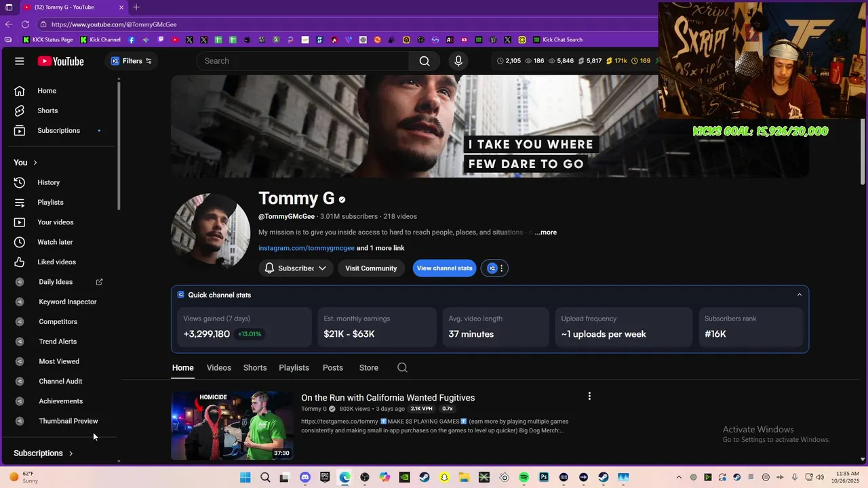
Task: Open a new browser tab
Action: pyautogui.click(x=136, y=7)
